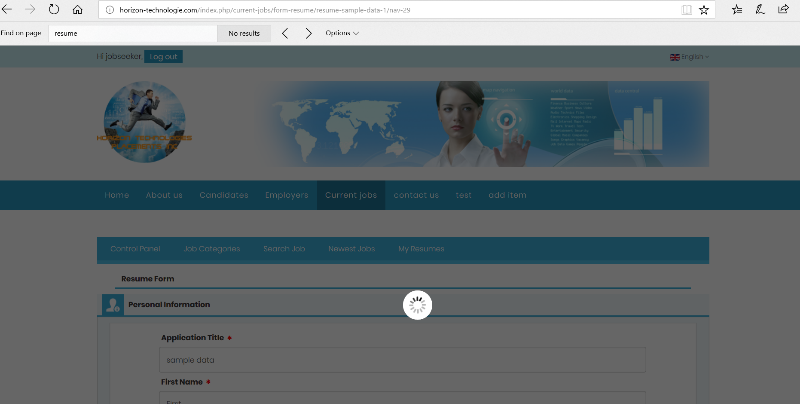Image resolution: width=800 pixels, height=404 pixels.
Task: Click the find on page search box
Action: 133,33
